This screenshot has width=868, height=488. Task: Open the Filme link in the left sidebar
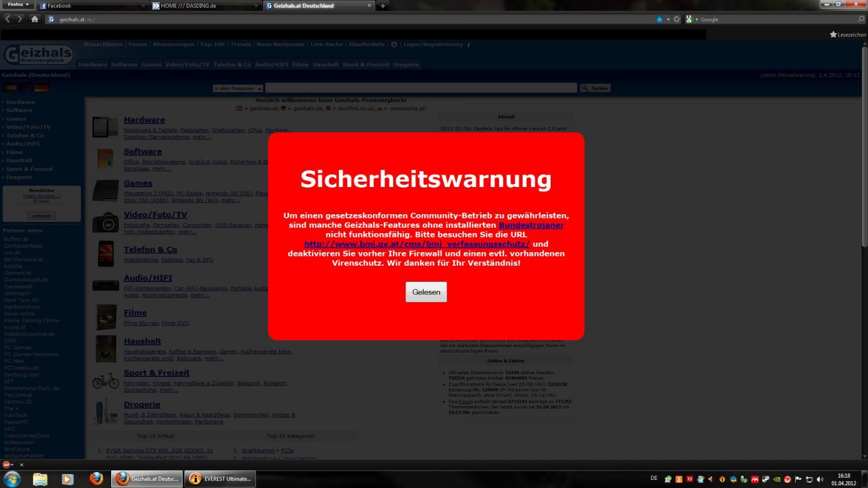tap(15, 152)
